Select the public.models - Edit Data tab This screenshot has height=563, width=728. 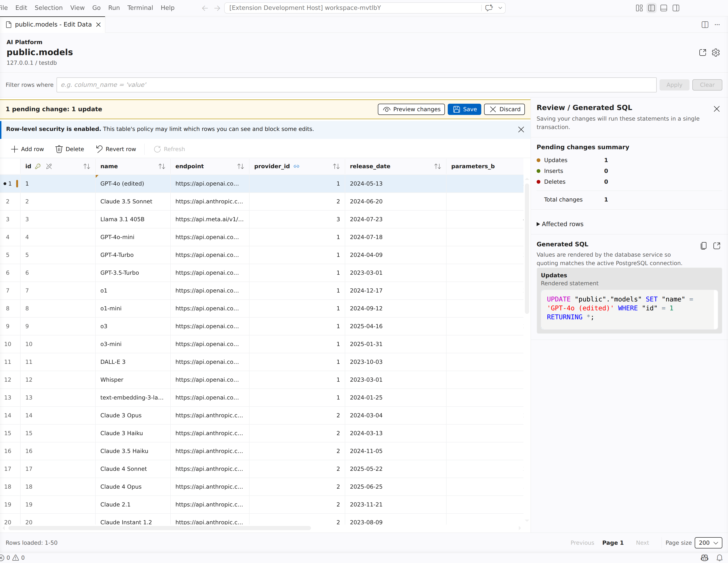pyautogui.click(x=52, y=25)
